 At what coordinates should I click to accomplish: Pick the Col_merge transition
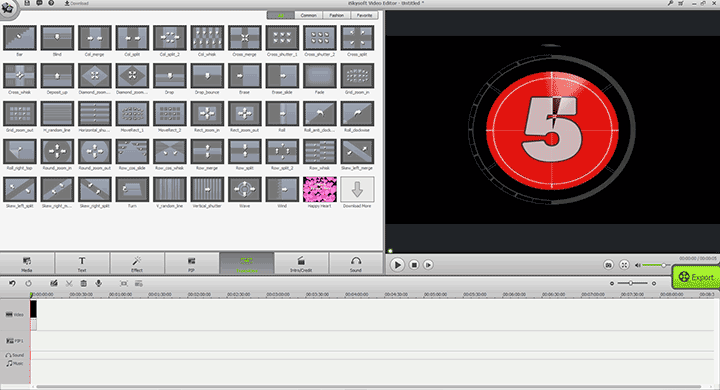pyautogui.click(x=95, y=38)
